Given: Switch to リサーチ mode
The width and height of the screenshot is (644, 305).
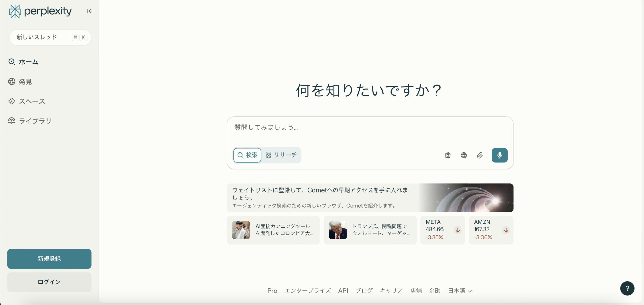Looking at the screenshot, I should coord(281,155).
